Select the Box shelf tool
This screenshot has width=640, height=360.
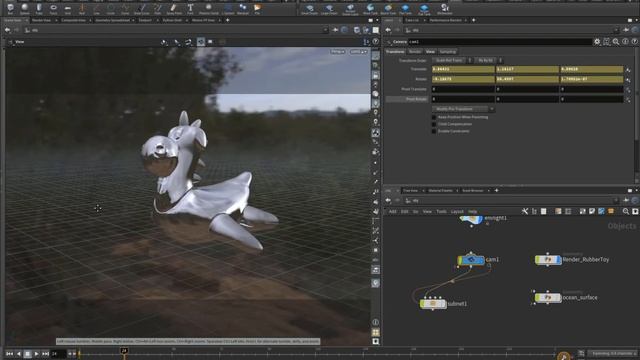coord(10,8)
